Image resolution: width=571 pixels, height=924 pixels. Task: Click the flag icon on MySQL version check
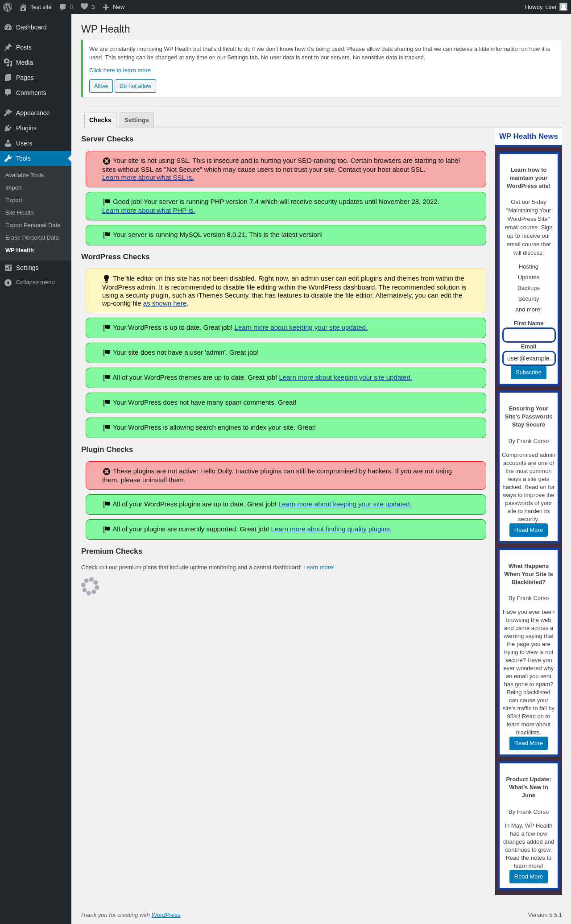point(106,235)
